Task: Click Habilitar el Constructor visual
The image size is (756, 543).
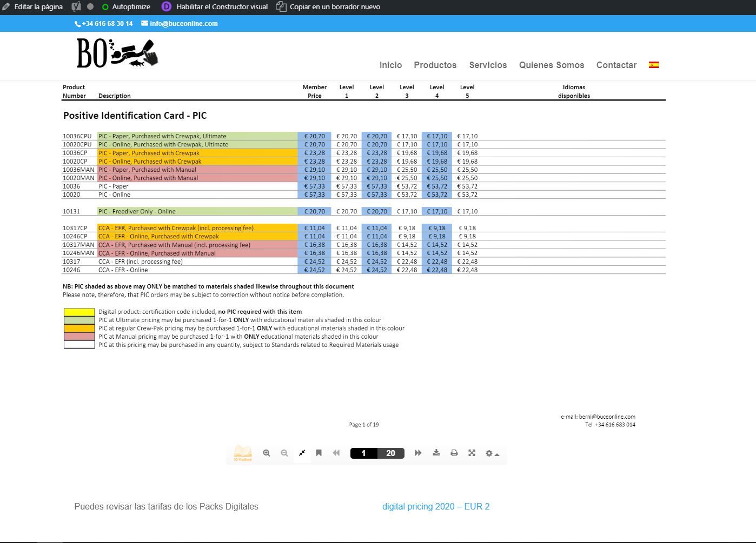Action: point(222,7)
